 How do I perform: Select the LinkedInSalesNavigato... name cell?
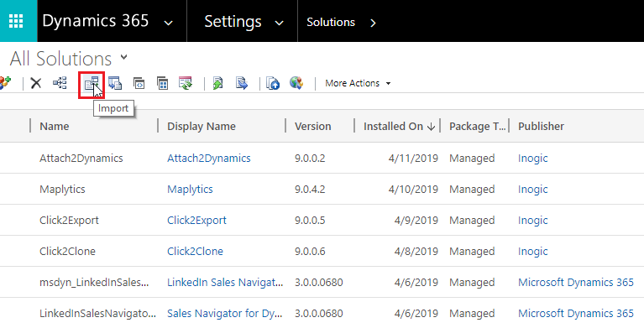tap(97, 314)
